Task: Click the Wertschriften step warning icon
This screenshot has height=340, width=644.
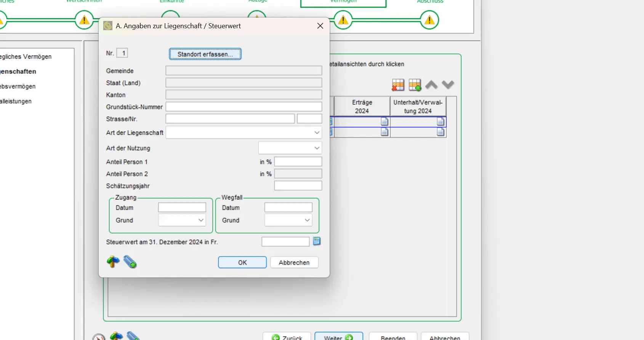Action: coord(84,20)
